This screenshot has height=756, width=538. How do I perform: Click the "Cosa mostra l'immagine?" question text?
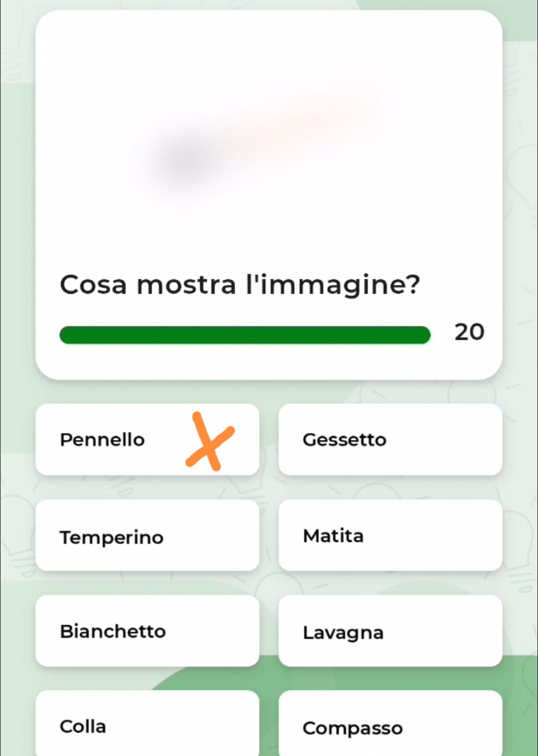pos(240,285)
